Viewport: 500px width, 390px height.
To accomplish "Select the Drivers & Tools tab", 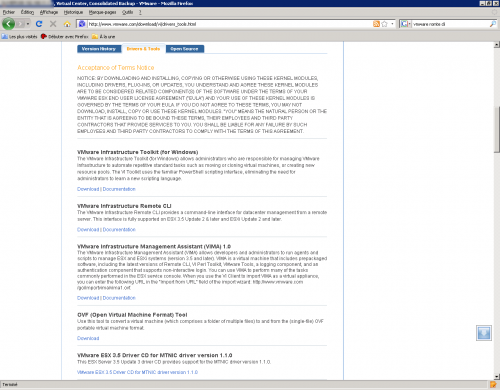I will click(x=143, y=49).
